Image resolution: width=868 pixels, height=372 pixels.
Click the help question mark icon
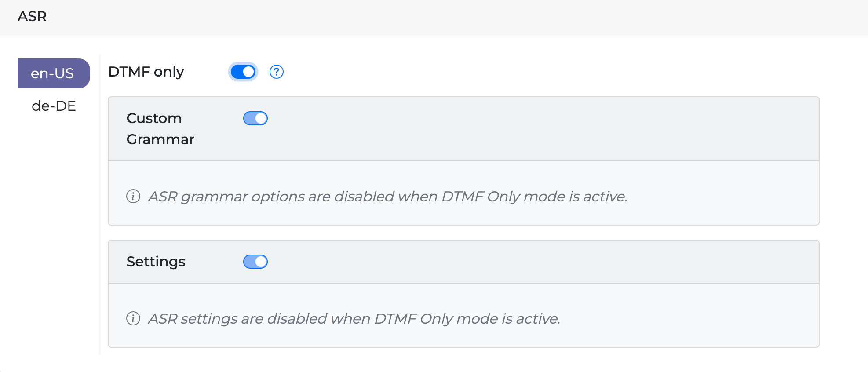coord(276,72)
